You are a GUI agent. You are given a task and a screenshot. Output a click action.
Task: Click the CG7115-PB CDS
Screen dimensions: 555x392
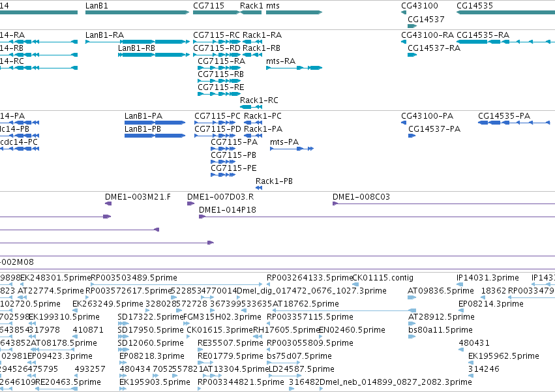(223, 162)
